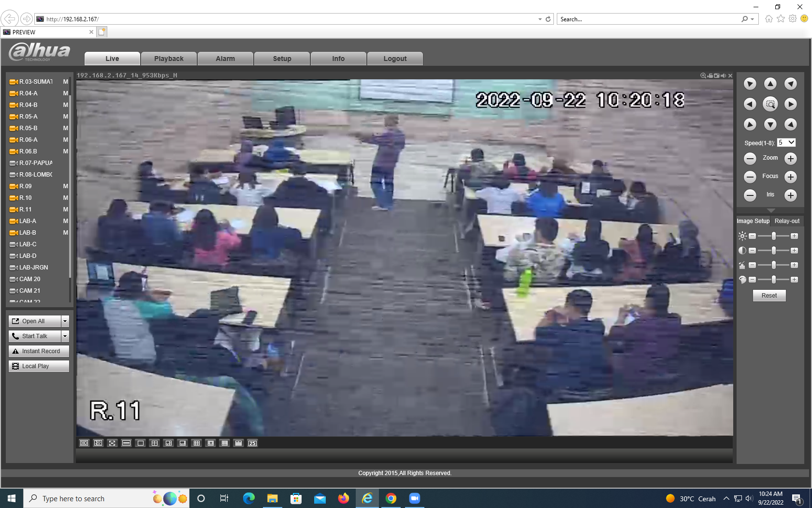Open Zoom from the Windows taskbar
This screenshot has height=508, width=812.
point(415,498)
